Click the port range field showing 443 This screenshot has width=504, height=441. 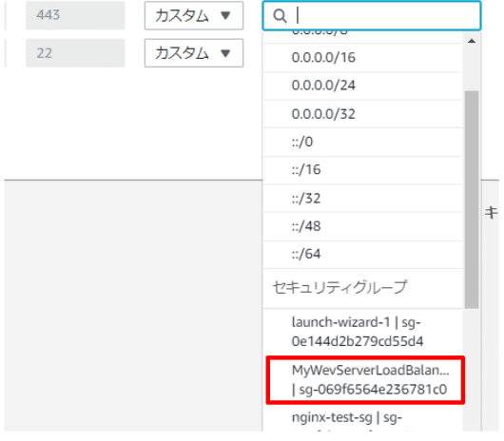point(75,15)
